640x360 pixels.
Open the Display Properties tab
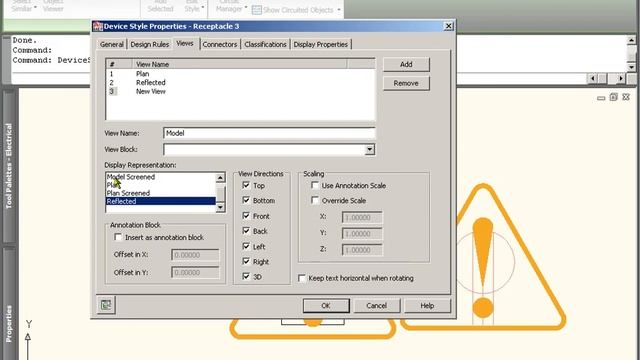pyautogui.click(x=320, y=44)
